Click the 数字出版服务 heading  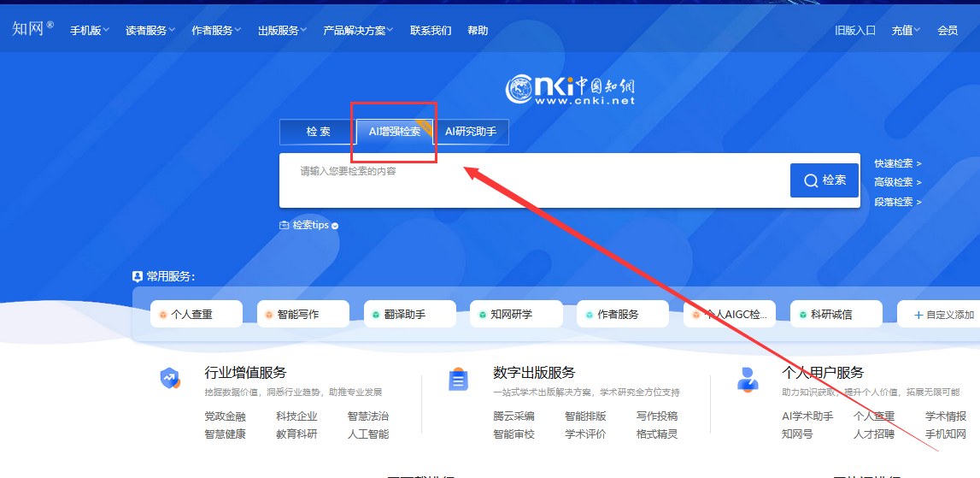click(534, 373)
